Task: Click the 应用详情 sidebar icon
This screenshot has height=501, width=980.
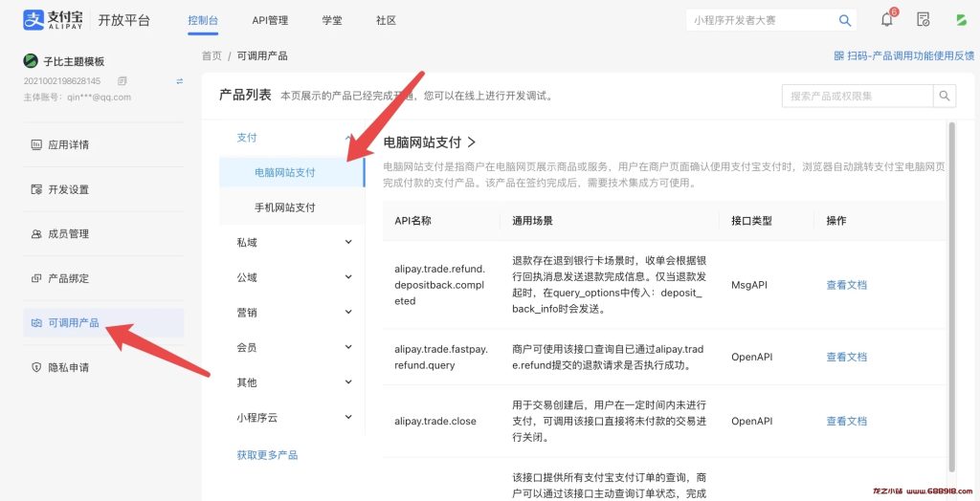Action: click(x=36, y=144)
